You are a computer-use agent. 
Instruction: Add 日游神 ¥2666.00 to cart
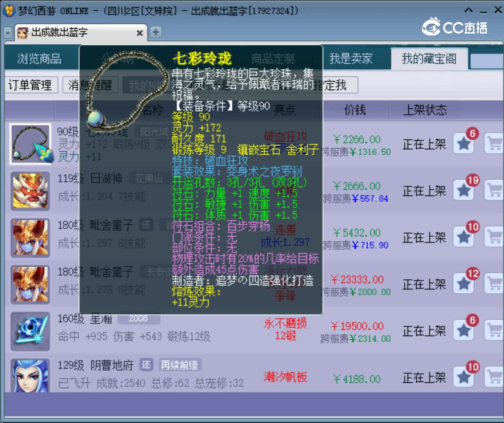(494, 191)
